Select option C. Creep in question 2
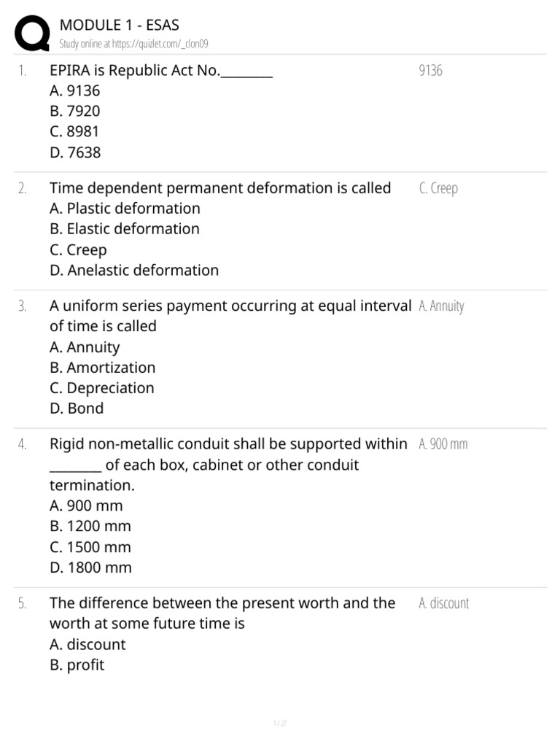Screen dimensions: 560x747 coord(78,249)
